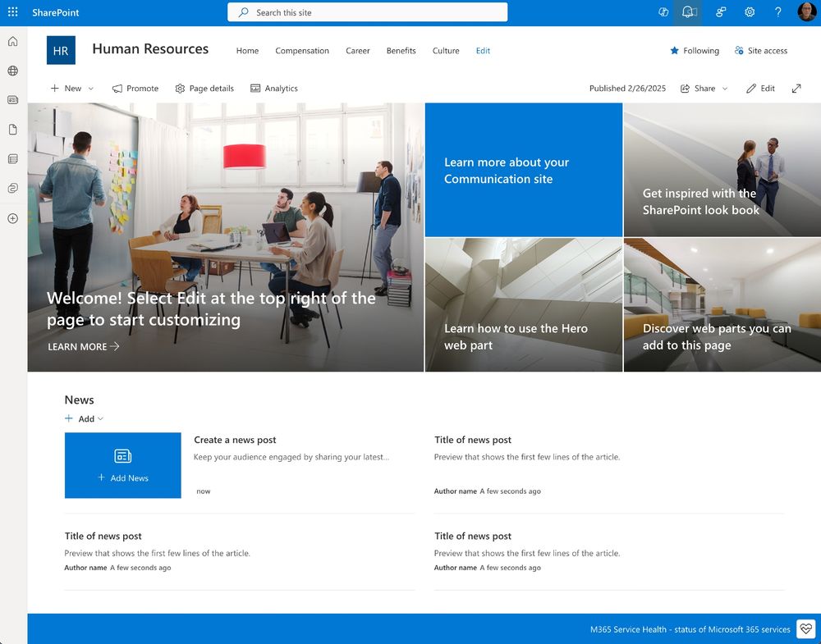Click the LEARN MORE link on hero
This screenshot has height=644, width=821.
tap(84, 346)
